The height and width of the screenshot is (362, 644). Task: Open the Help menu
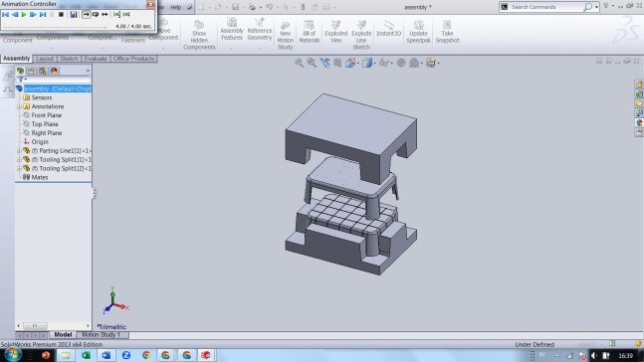pyautogui.click(x=176, y=7)
